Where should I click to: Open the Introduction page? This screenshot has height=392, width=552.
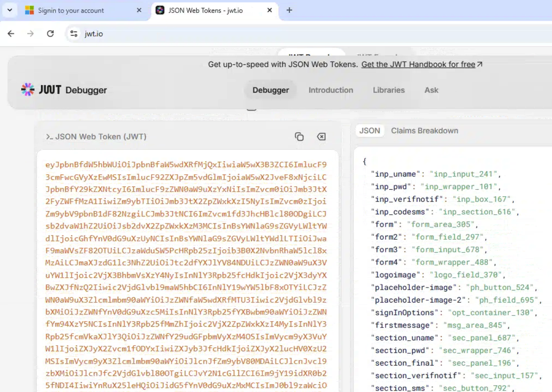click(x=331, y=90)
